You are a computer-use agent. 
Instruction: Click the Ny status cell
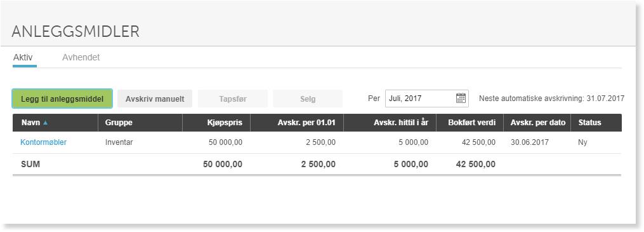(583, 142)
